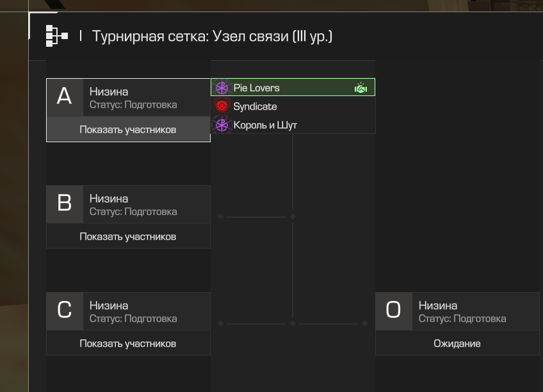Click the red Syndicate clan emblem

tap(222, 106)
